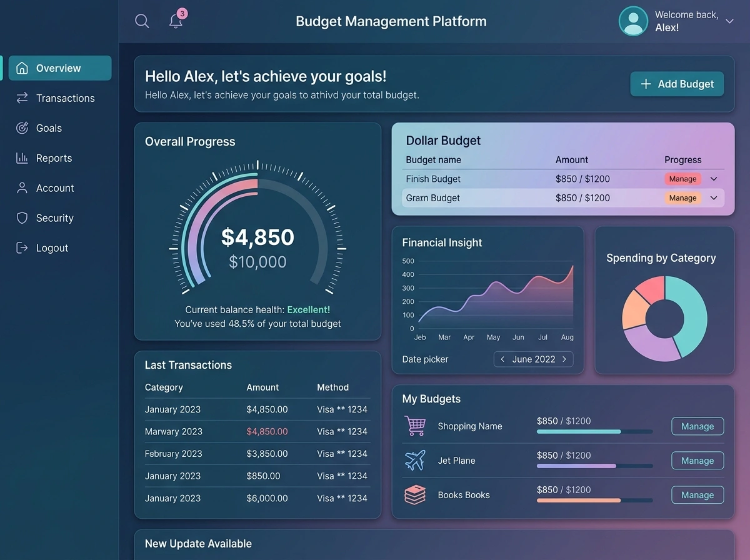Click the Security shield icon
Viewport: 750px width, 560px height.
[x=22, y=218]
